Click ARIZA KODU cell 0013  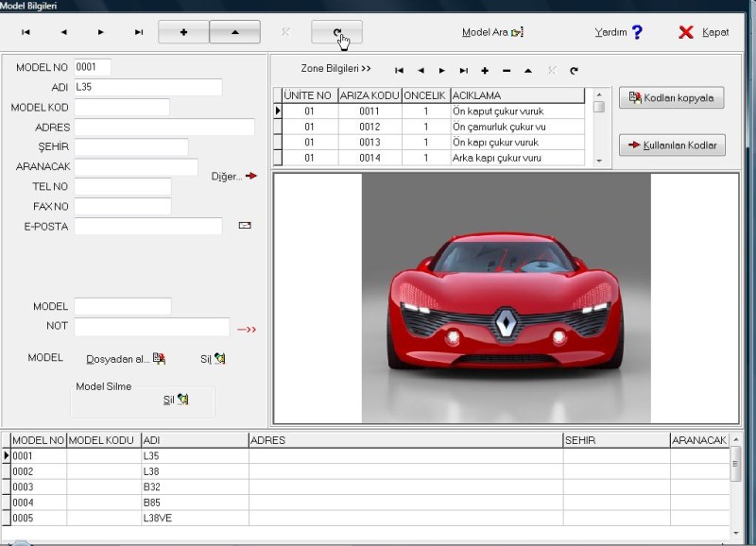369,142
